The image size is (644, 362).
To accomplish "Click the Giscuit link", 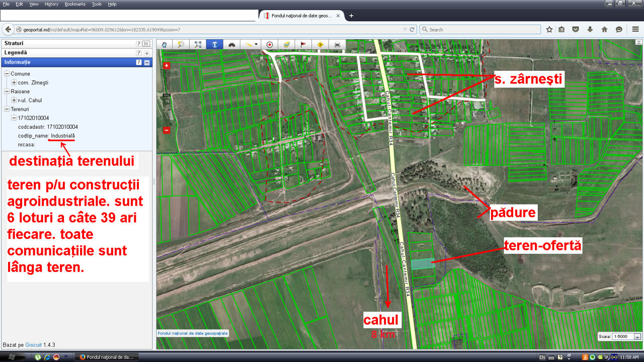I will tap(33, 345).
